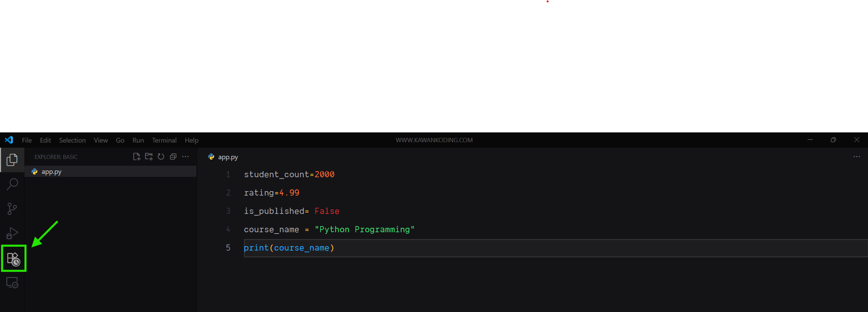Screen dimensions: 868x312
Task: Click the New Folder icon in Explorer
Action: click(x=149, y=157)
